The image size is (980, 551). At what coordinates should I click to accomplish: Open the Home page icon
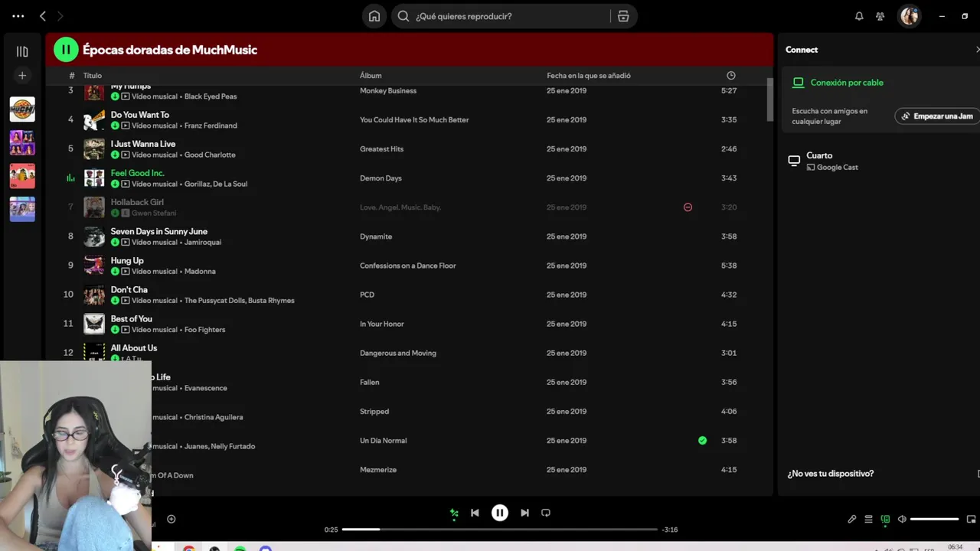pyautogui.click(x=374, y=16)
